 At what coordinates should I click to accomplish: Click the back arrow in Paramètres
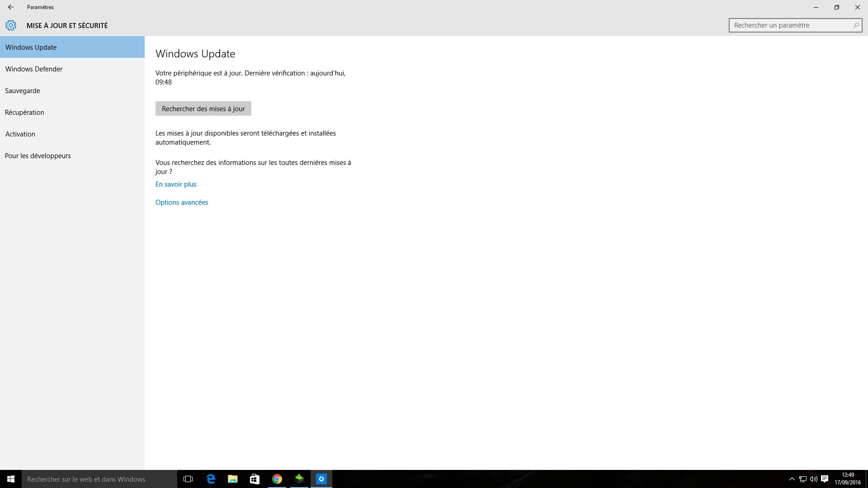[11, 7]
